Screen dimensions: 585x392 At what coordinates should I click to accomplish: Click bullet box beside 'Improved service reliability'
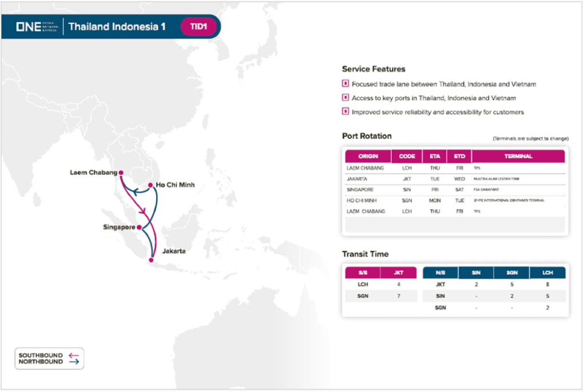[x=345, y=112]
